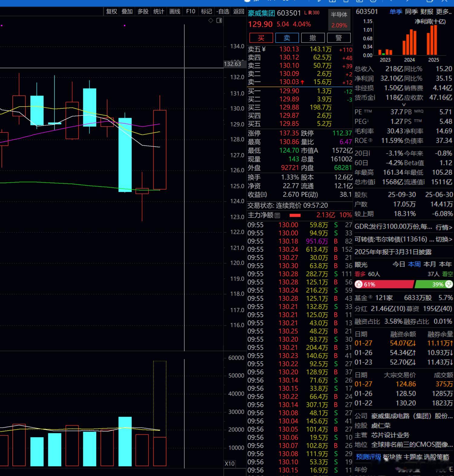Open the 财报 financial report tab
Viewport: 454px width, 476px height.
(x=427, y=12)
